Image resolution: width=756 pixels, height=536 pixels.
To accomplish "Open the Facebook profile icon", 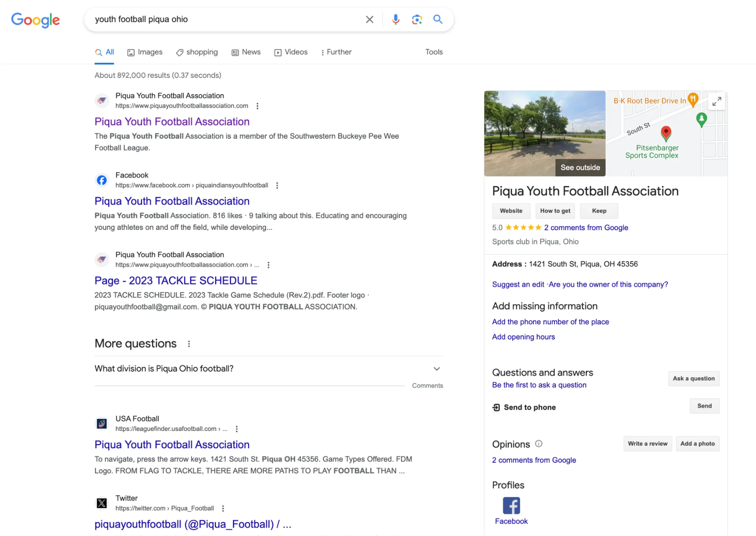I will [x=511, y=506].
